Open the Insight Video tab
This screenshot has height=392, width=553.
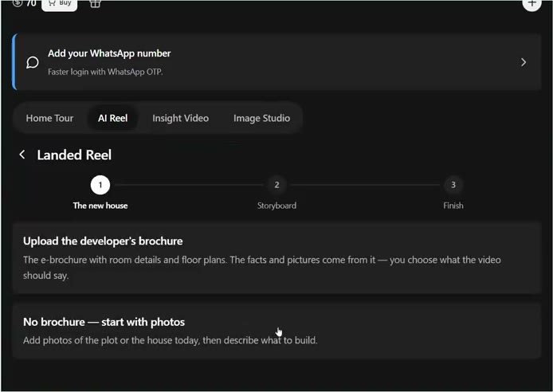(x=181, y=118)
